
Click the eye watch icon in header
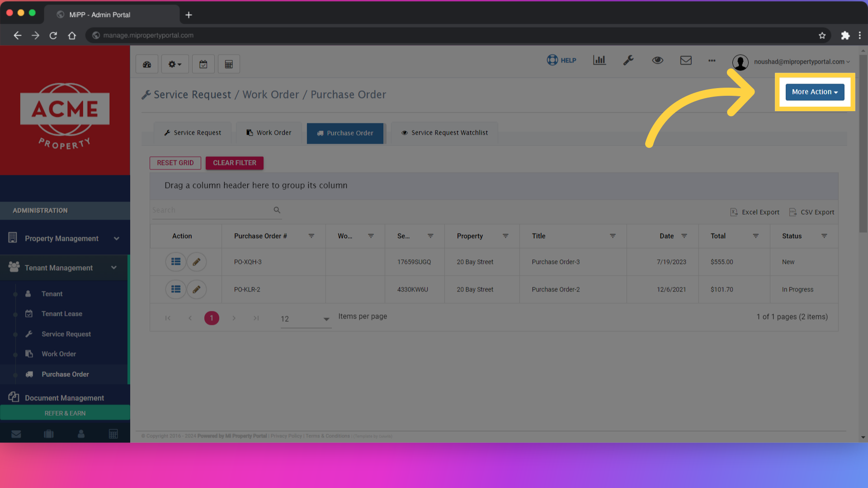657,60
